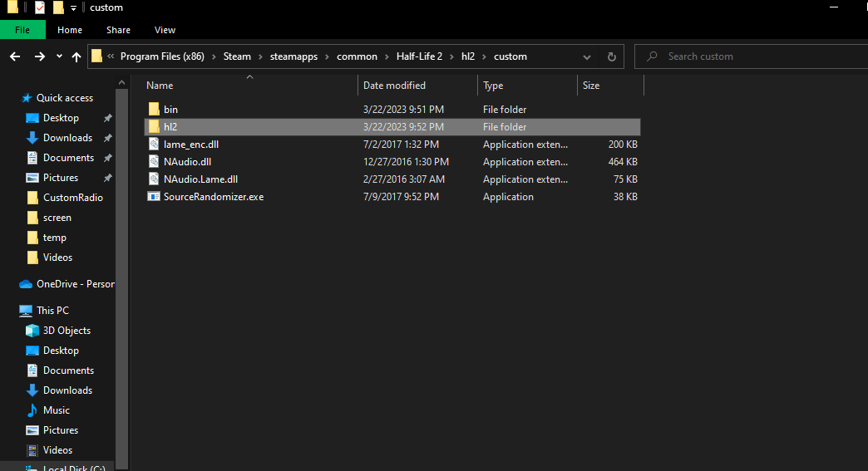This screenshot has width=868, height=471.
Task: Expand the arrow after Steam breadcrumb
Action: (261, 57)
